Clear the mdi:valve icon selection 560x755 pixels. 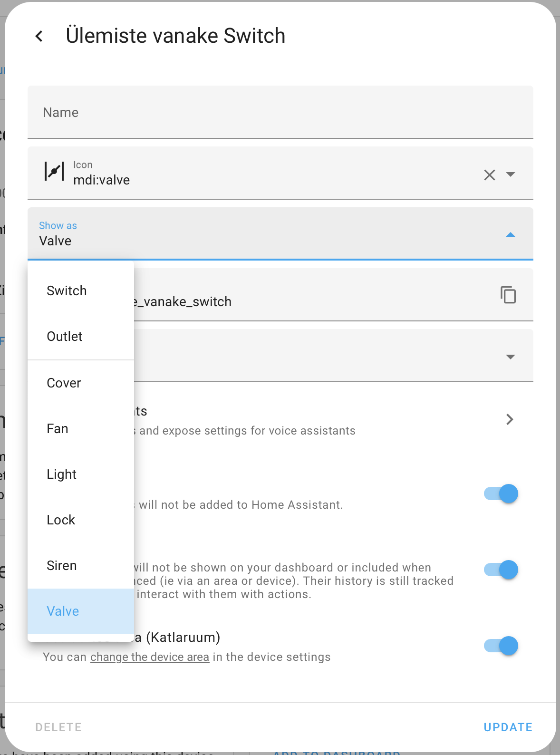[489, 175]
